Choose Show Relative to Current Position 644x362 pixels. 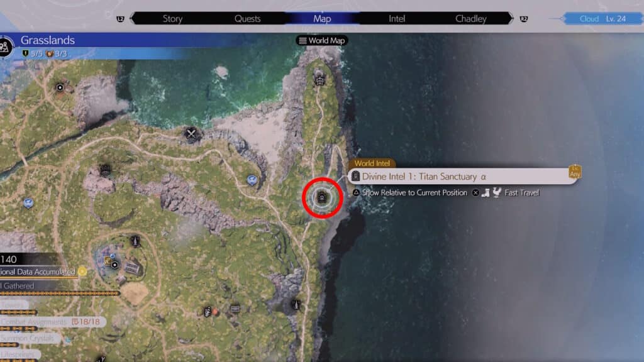tap(414, 192)
